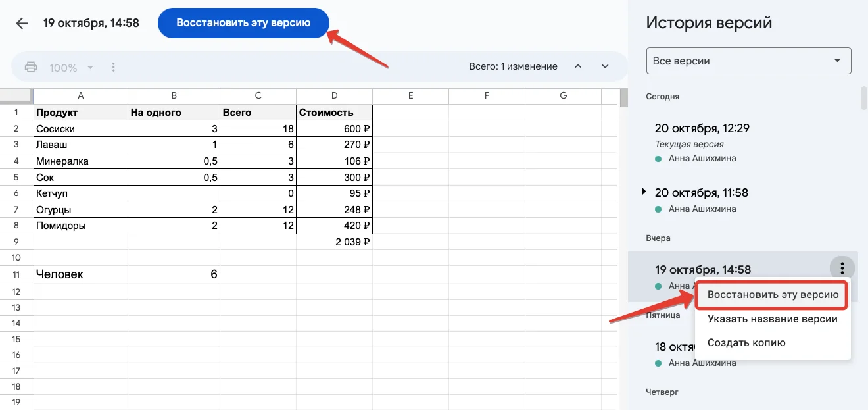
Task: Choose Указать название версии in the menu
Action: [773, 319]
